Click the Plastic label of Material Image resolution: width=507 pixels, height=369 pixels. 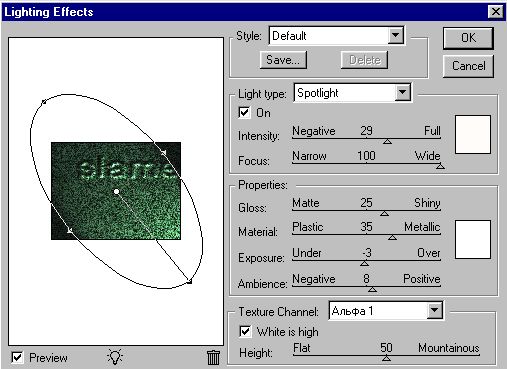click(x=308, y=227)
